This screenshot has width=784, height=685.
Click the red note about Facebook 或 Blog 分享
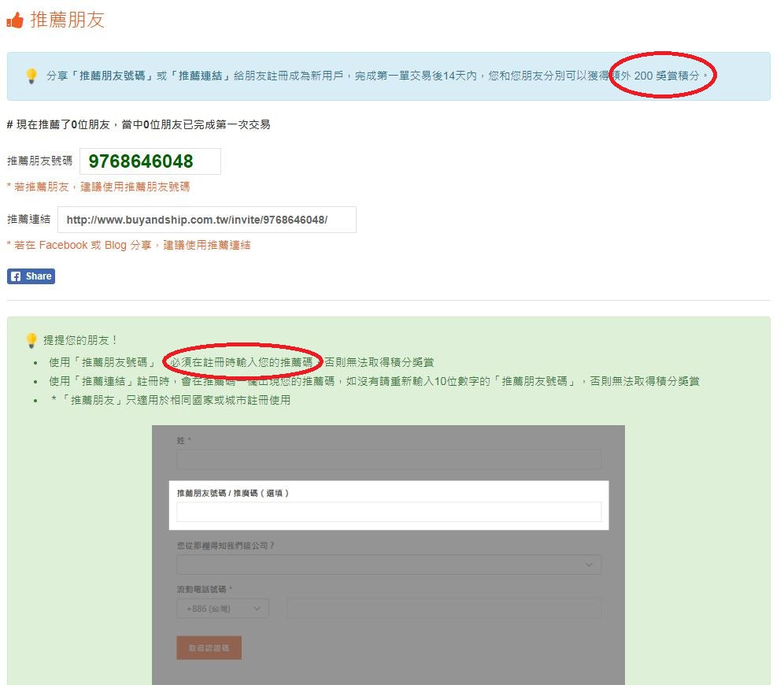coord(128,246)
